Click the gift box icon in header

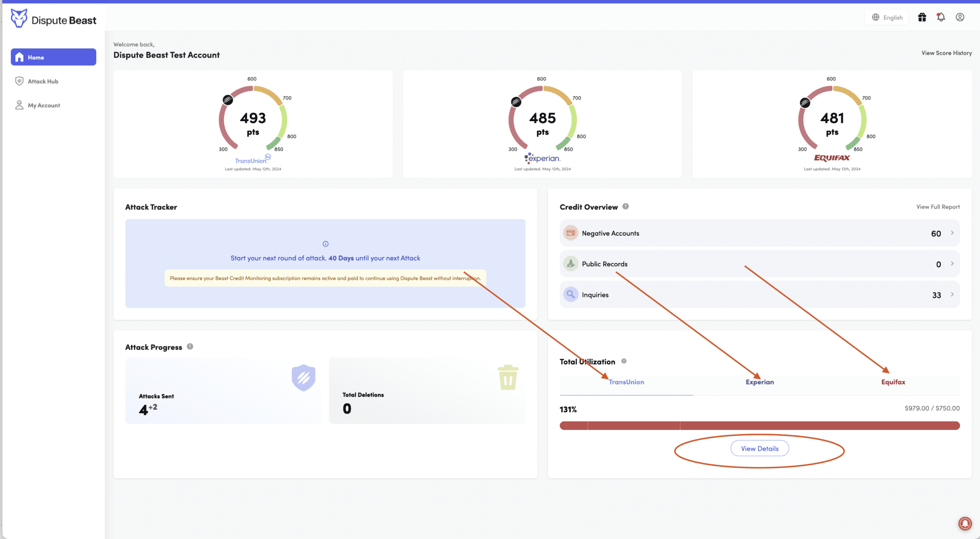click(922, 17)
